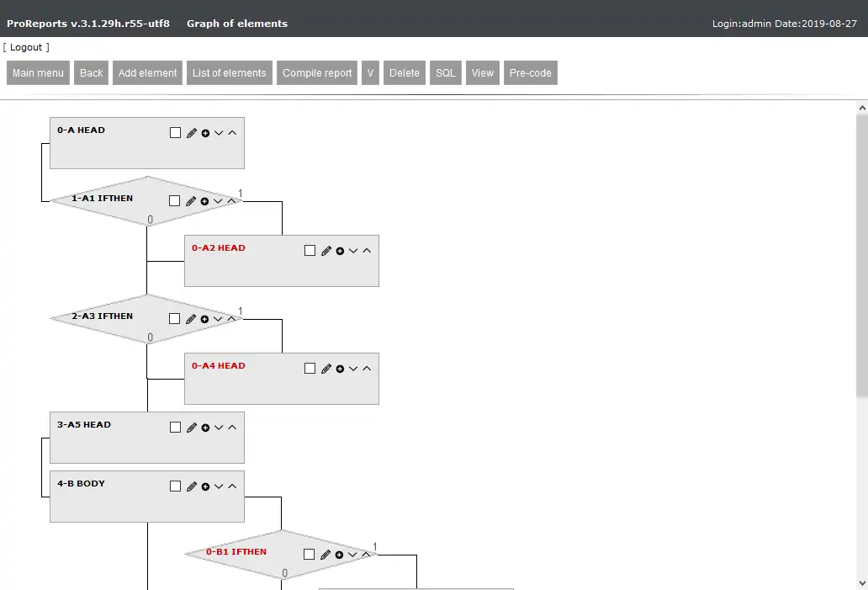Click the plus icon on 3-A5 HEAD
The image size is (868, 590).
pyautogui.click(x=205, y=428)
